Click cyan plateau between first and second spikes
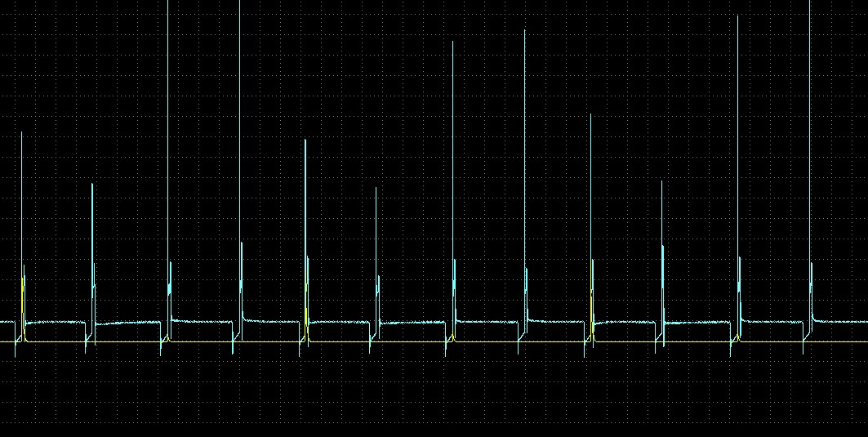 (57, 323)
